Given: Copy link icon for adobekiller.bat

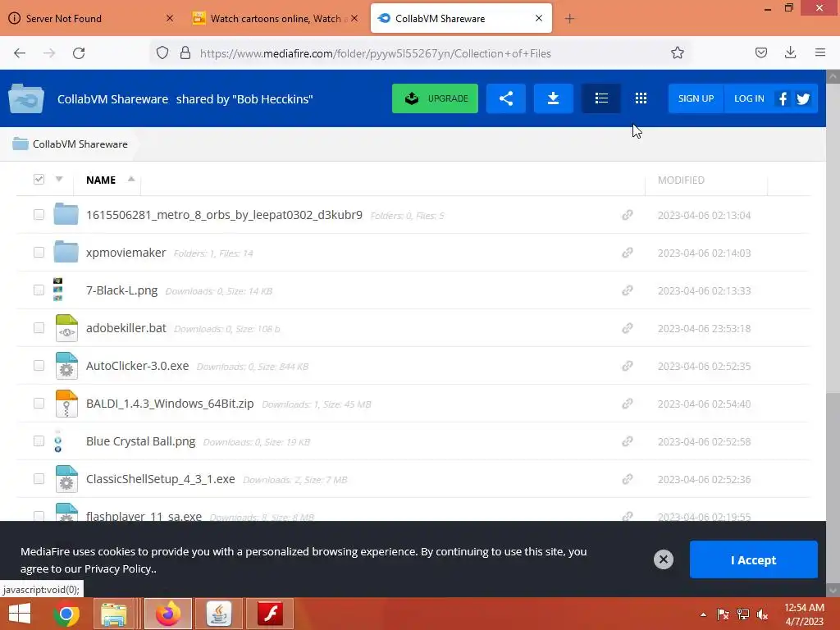Looking at the screenshot, I should point(628,328).
